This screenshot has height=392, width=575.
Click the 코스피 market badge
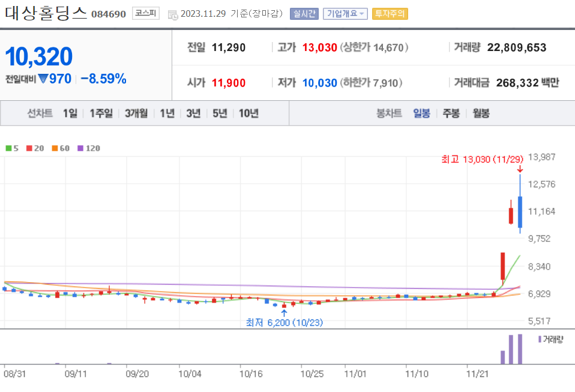click(x=146, y=14)
